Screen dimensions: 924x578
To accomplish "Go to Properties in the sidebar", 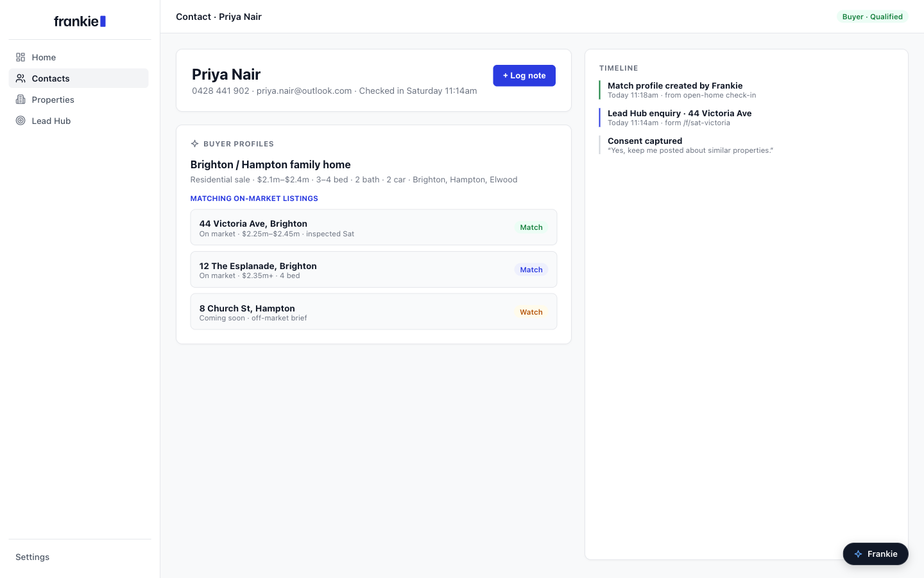I will (78, 100).
